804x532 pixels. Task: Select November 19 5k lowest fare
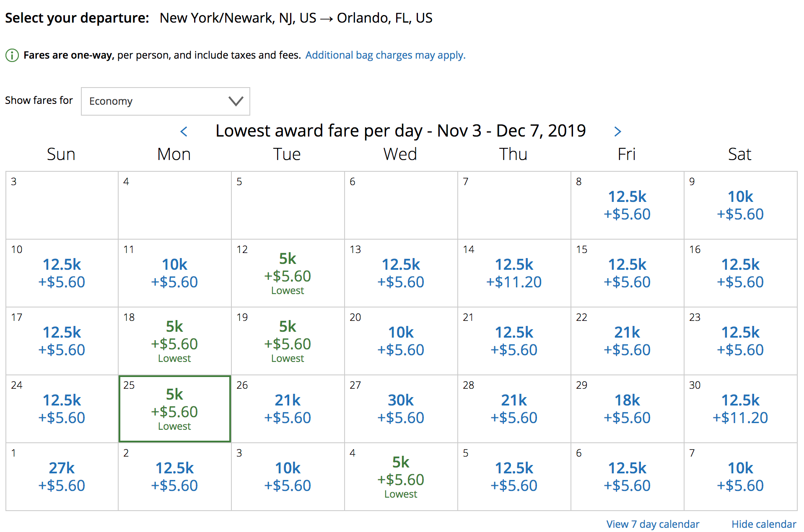click(x=288, y=341)
